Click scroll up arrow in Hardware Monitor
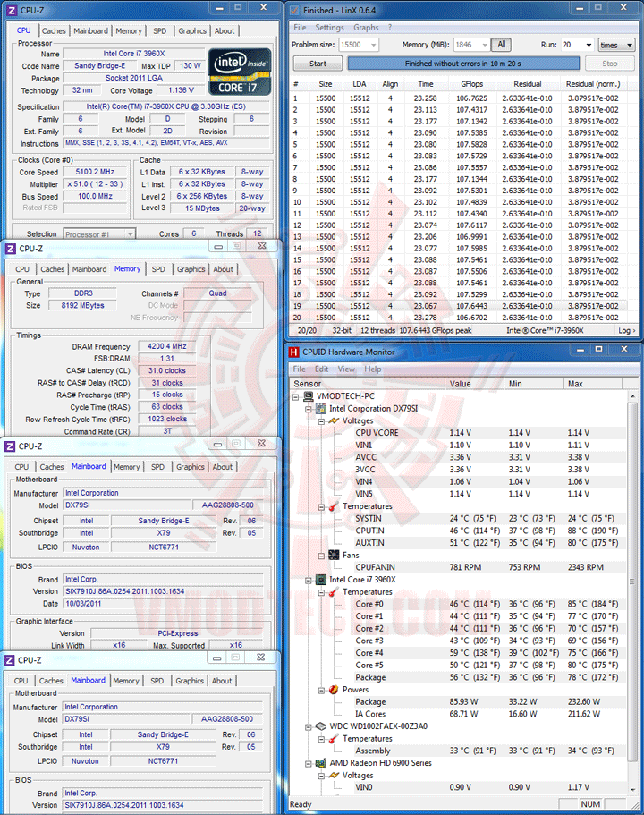Image resolution: width=644 pixels, height=815 pixels. [632, 396]
